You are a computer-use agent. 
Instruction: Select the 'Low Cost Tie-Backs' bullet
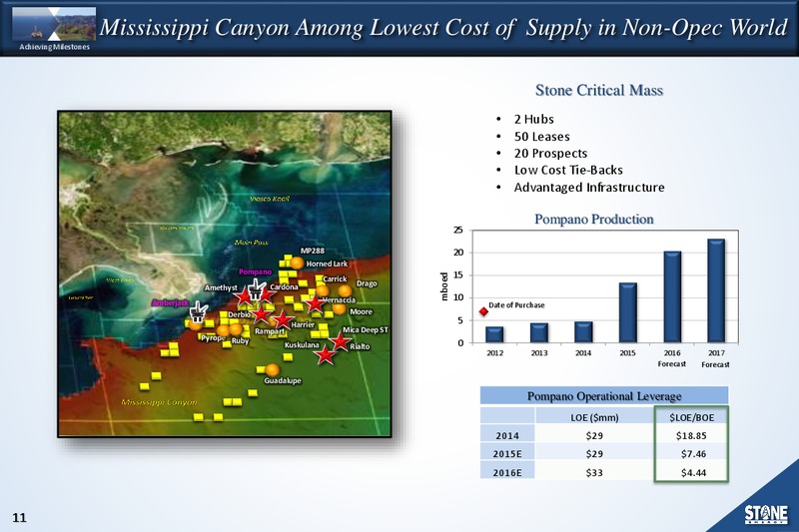tap(568, 170)
